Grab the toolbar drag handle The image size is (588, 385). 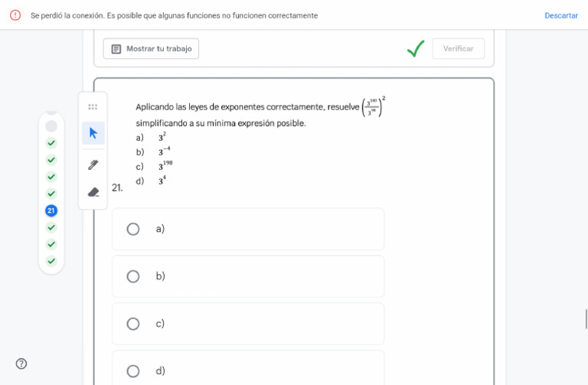point(93,107)
